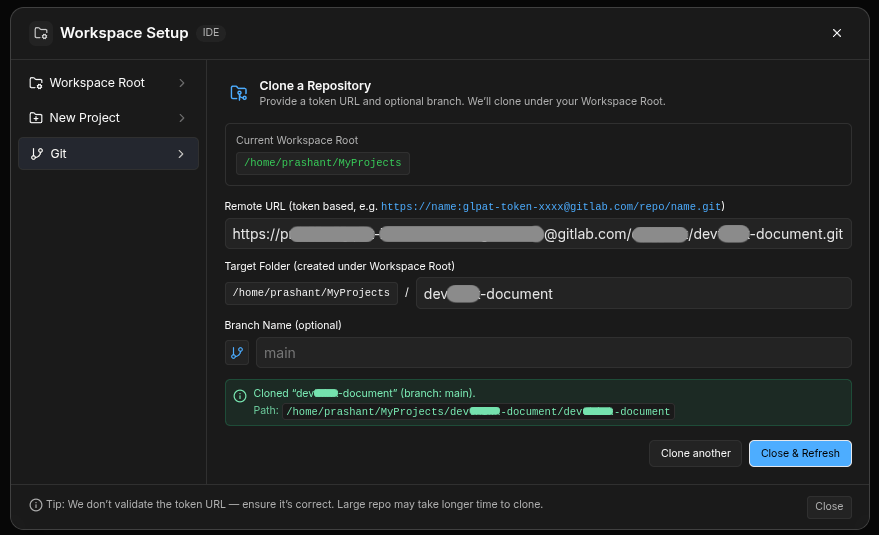
Task: Click the New Project folder-plus icon
Action: 36,118
